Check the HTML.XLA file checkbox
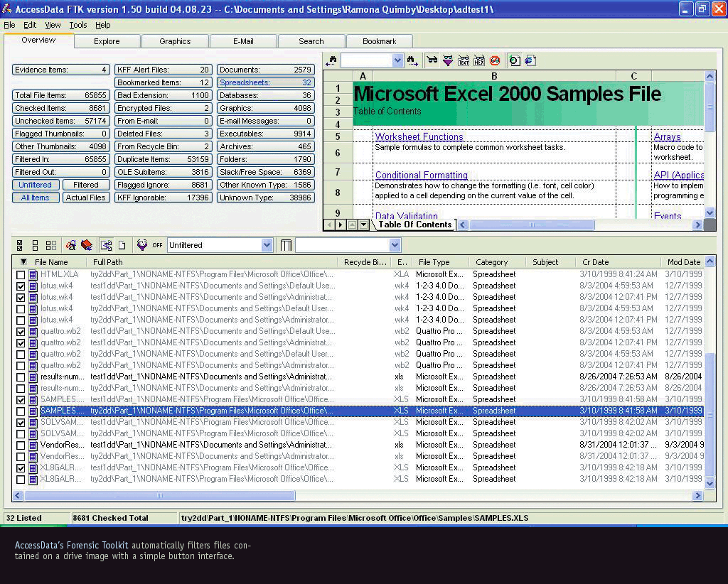Image resolution: width=728 pixels, height=584 pixels. point(21,274)
